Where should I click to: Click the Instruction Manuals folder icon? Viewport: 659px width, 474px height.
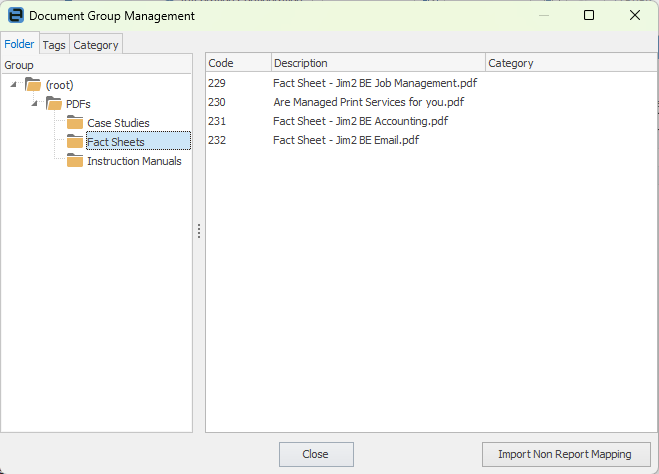tap(75, 161)
